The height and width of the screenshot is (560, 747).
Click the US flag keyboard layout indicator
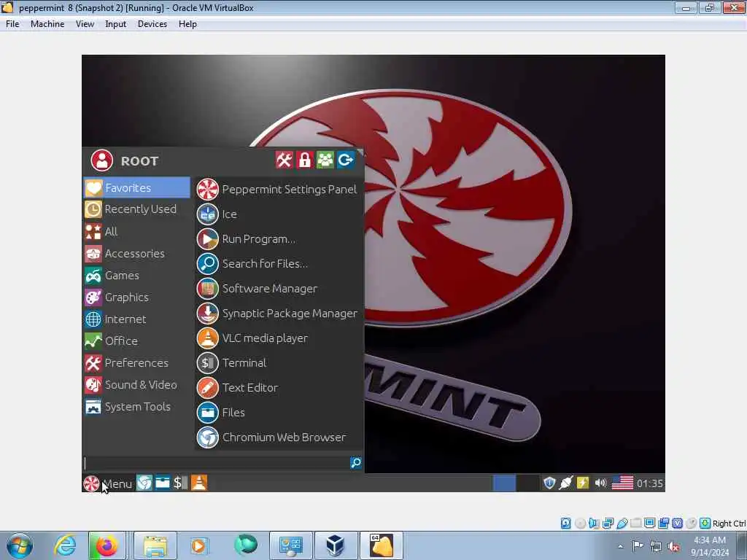pos(622,483)
